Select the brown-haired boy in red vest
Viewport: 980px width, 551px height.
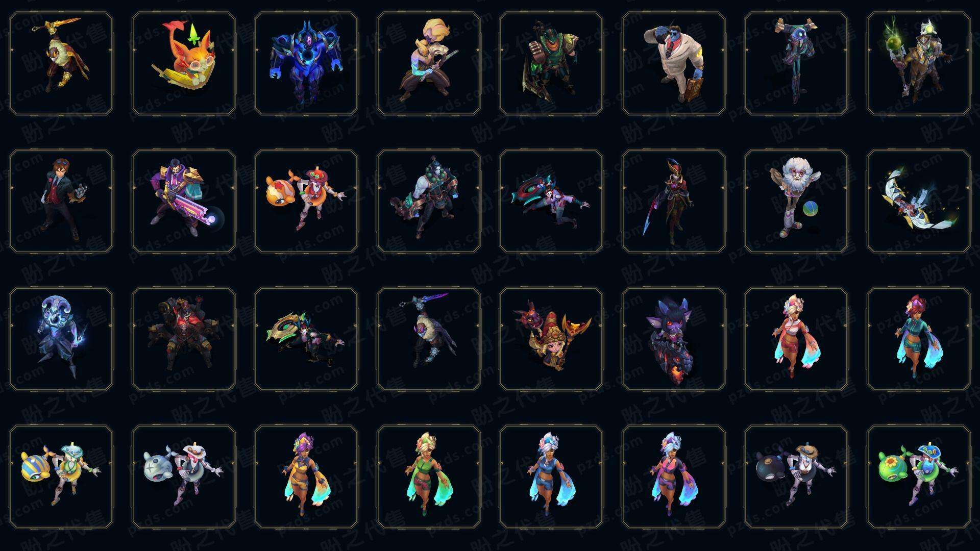coord(61,201)
